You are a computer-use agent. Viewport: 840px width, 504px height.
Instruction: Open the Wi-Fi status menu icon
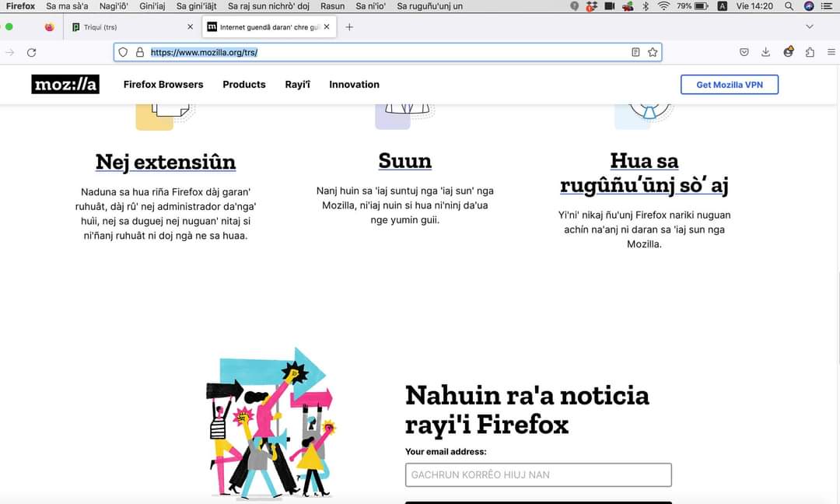pyautogui.click(x=663, y=6)
